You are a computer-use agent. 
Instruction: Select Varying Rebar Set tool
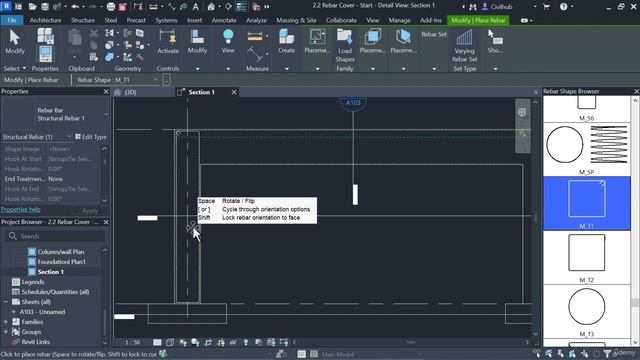click(464, 46)
